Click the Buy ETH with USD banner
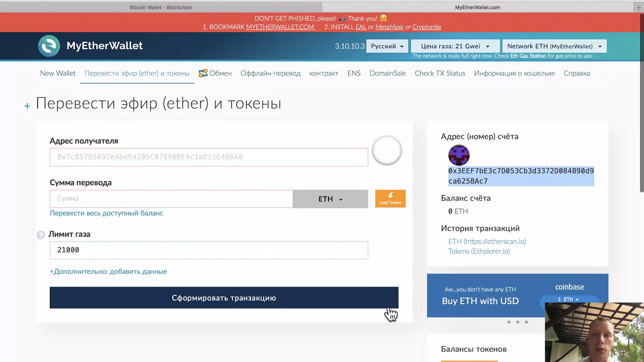Image resolution: width=644 pixels, height=362 pixels. (x=517, y=296)
